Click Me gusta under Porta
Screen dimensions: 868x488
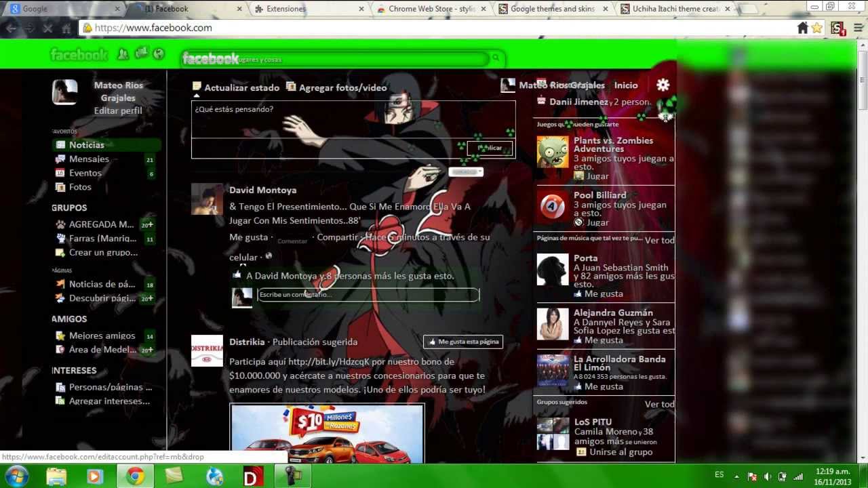(604, 294)
